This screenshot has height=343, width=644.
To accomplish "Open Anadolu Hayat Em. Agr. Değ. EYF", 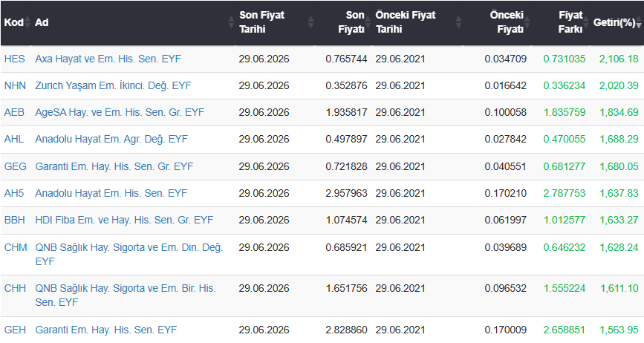I will (x=111, y=139).
